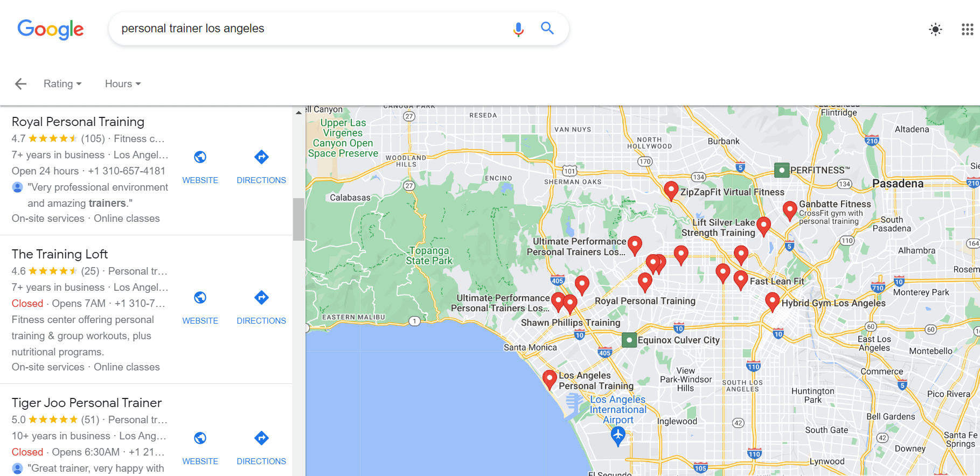The width and height of the screenshot is (980, 476).
Task: Open Tiger Joo Personal Trainer website
Action: pyautogui.click(x=200, y=438)
